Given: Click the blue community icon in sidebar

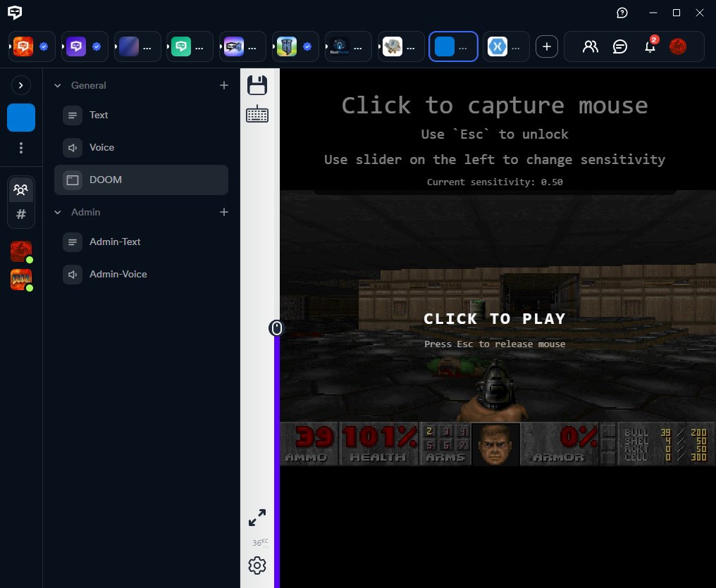Looking at the screenshot, I should click(x=21, y=118).
